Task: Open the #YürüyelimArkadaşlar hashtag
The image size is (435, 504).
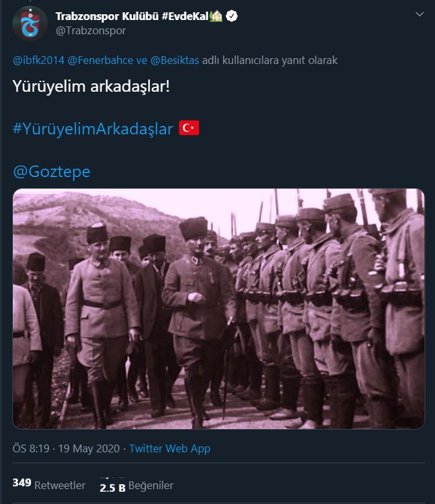Action: click(92, 129)
